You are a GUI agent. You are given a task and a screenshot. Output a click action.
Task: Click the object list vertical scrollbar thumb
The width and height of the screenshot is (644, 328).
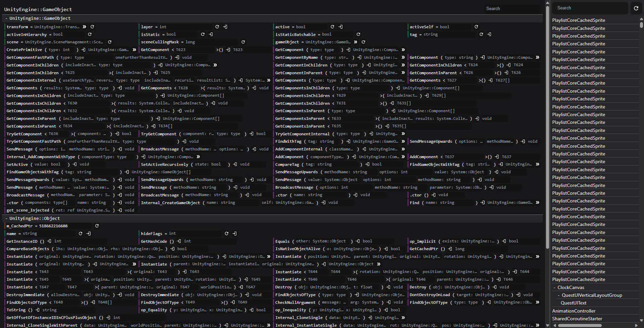641,25
